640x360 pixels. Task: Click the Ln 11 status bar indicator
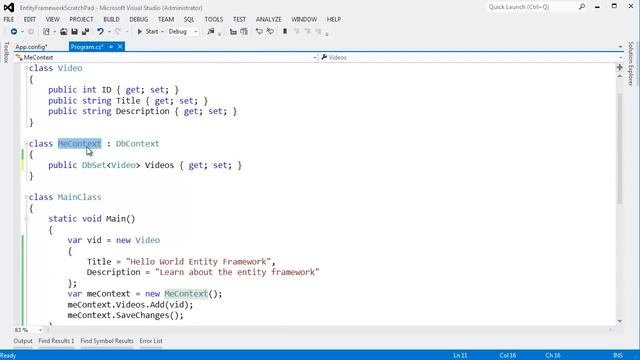[x=460, y=356]
